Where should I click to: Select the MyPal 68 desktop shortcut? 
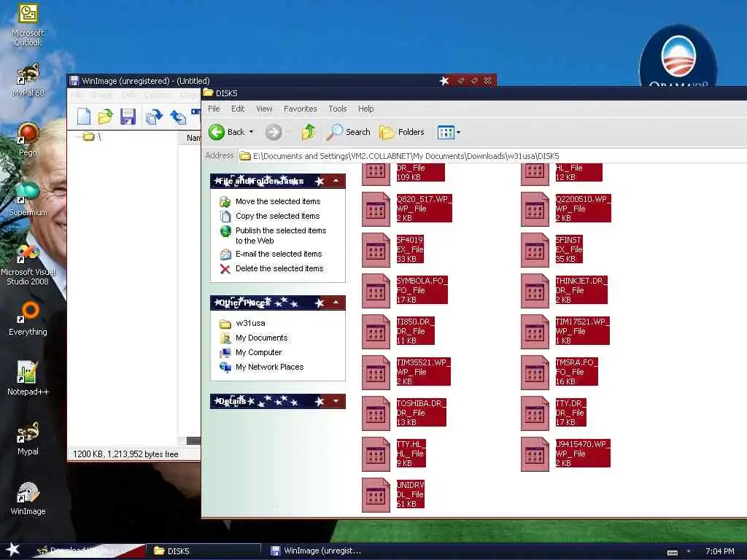pos(28,74)
